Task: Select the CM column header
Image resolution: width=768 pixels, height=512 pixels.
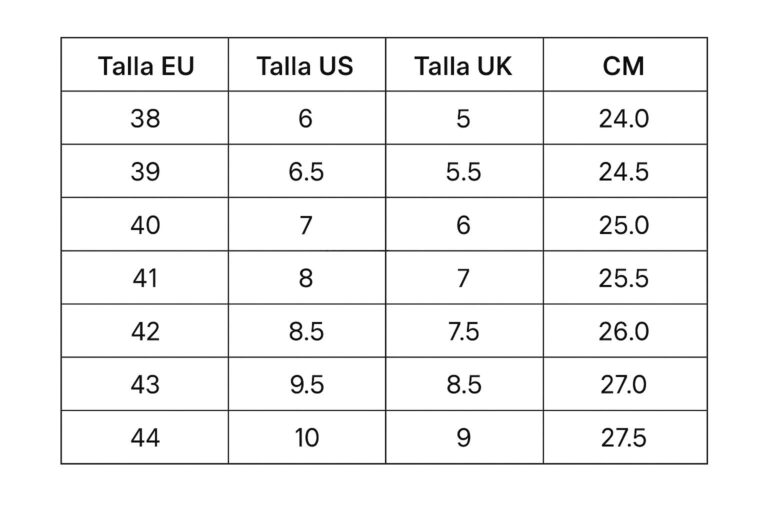Action: coord(624,66)
